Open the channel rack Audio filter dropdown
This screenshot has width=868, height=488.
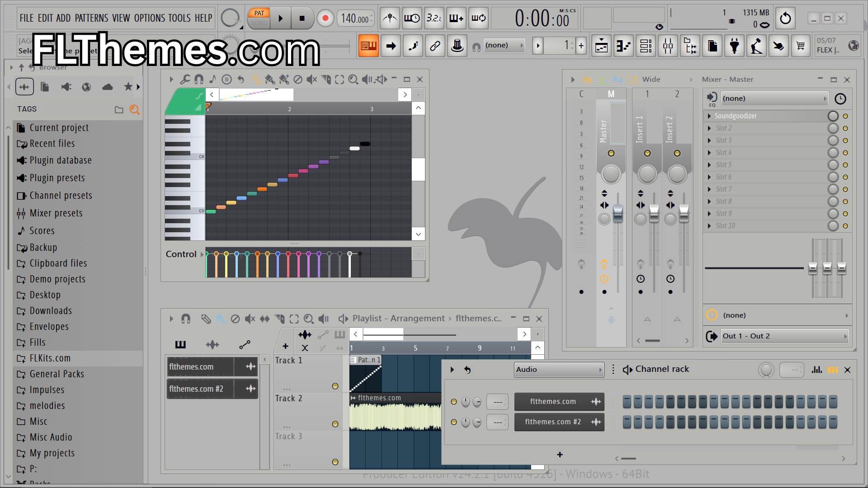click(x=559, y=370)
